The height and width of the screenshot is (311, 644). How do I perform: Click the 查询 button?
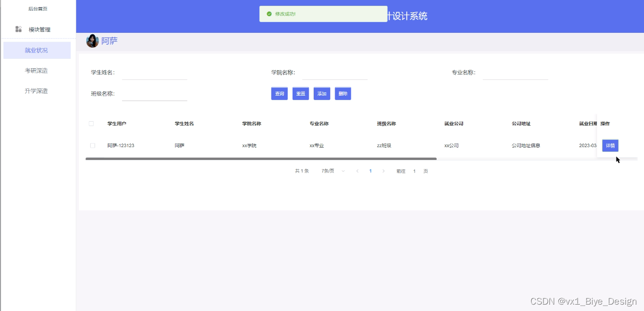pos(279,94)
